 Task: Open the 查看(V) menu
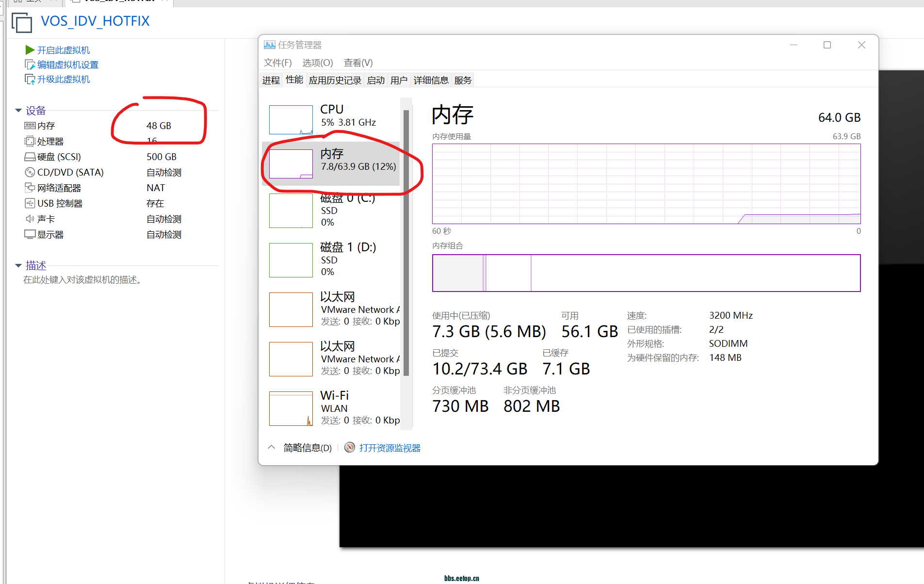[358, 63]
